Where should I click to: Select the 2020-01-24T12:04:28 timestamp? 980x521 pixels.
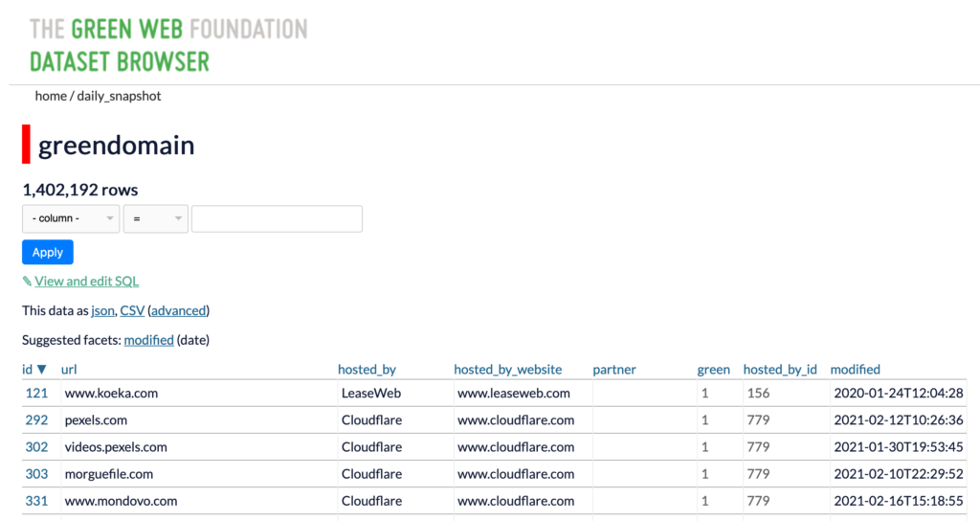coord(898,393)
